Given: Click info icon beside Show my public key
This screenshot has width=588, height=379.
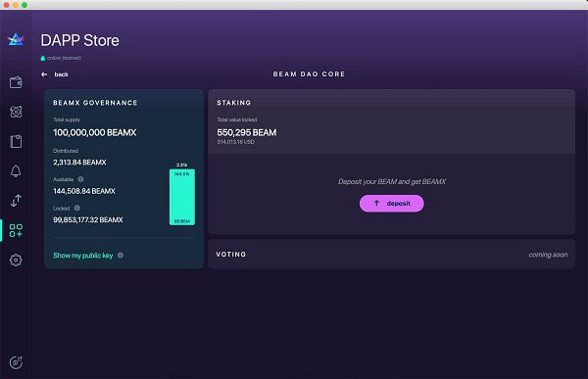Looking at the screenshot, I should pos(121,256).
